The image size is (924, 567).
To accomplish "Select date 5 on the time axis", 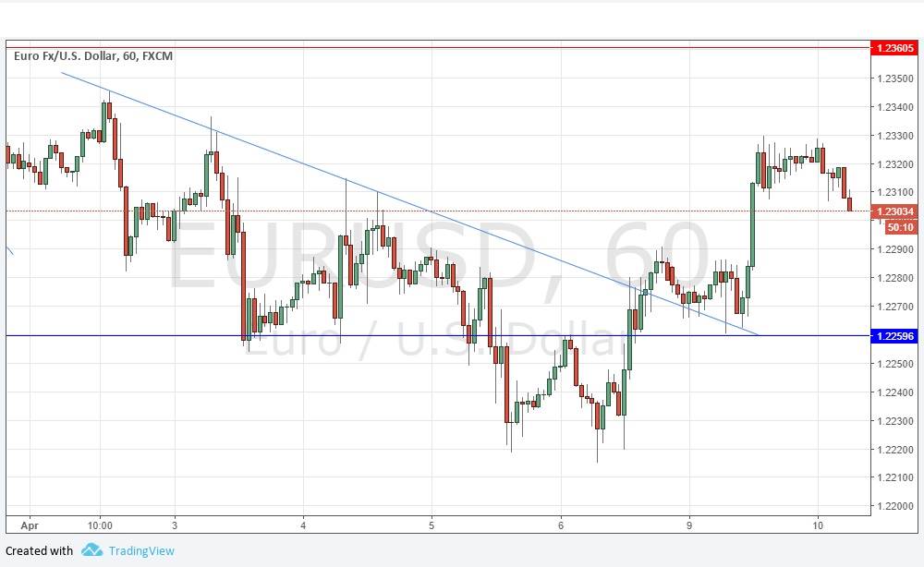I will pyautogui.click(x=432, y=525).
